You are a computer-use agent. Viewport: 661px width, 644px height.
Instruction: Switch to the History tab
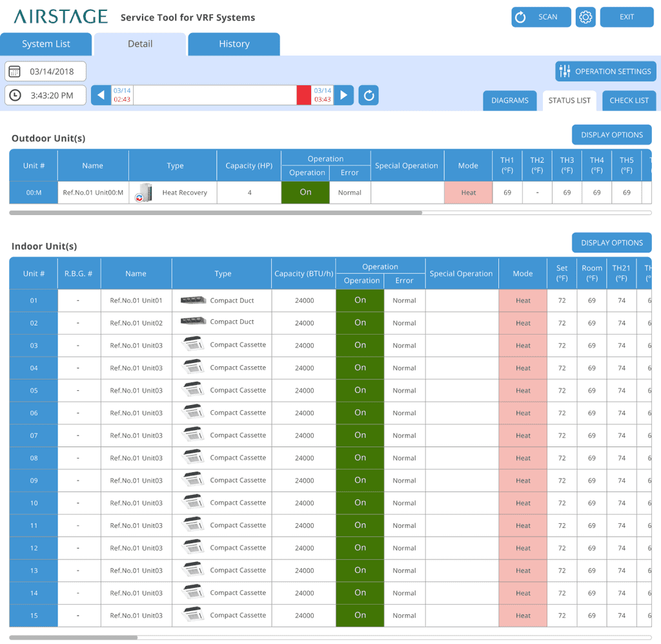click(234, 44)
